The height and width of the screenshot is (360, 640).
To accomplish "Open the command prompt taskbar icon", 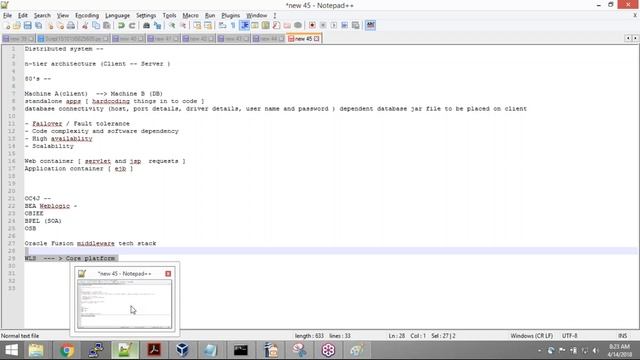I will (240, 350).
